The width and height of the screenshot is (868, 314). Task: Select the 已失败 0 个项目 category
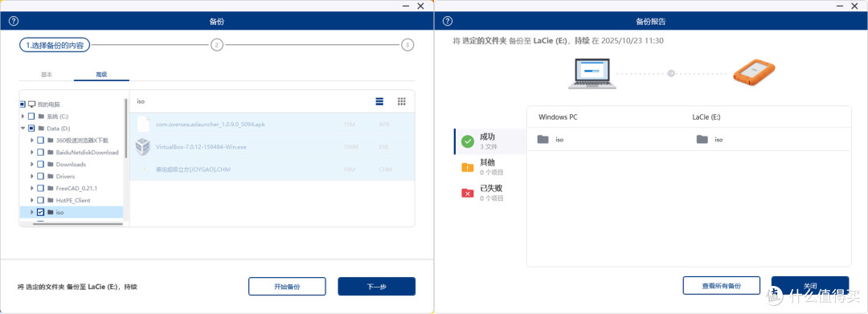490,193
